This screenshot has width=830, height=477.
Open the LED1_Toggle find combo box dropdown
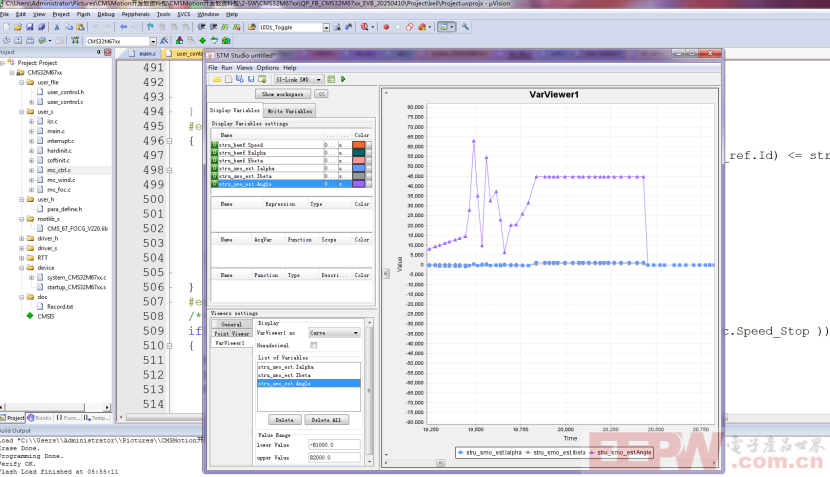tap(326, 28)
